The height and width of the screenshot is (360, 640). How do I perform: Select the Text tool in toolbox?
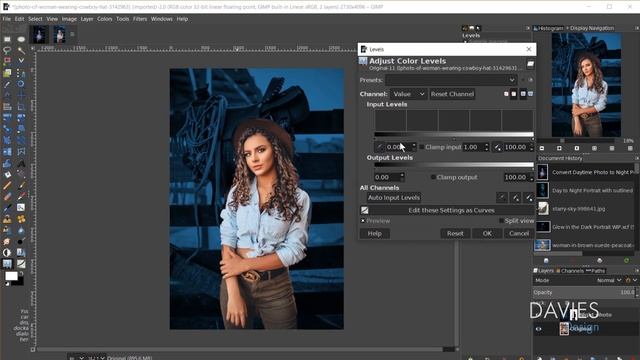(21, 163)
